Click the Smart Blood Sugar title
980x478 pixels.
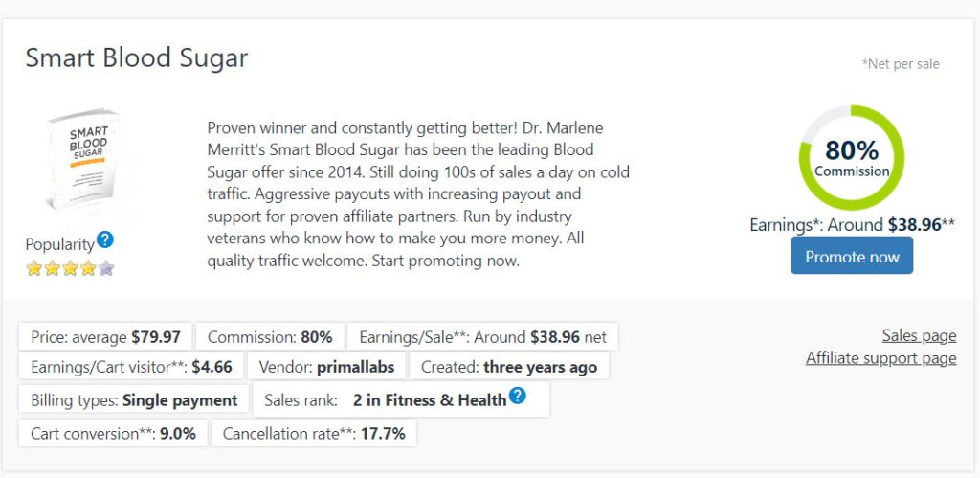pos(137,57)
